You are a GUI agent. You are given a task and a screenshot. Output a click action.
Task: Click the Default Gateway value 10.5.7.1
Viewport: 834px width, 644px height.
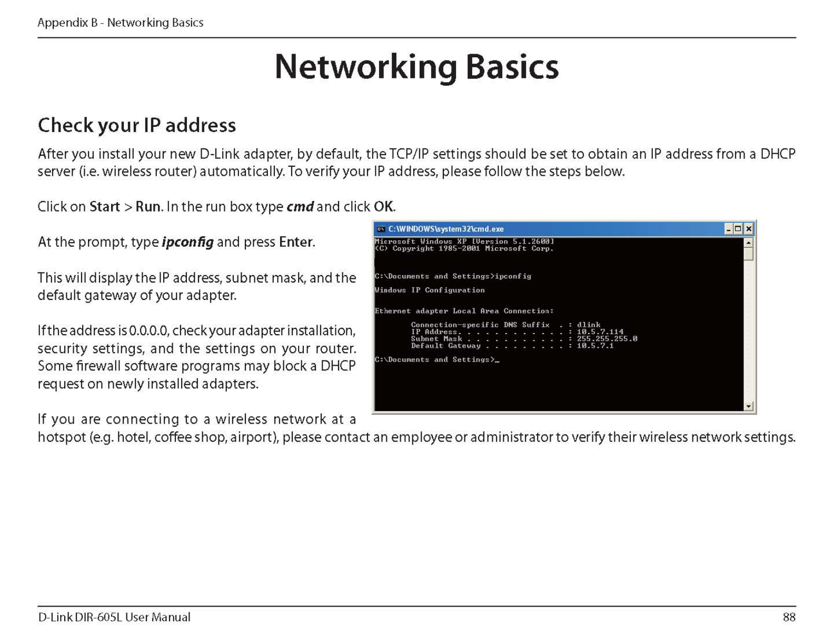pos(595,346)
